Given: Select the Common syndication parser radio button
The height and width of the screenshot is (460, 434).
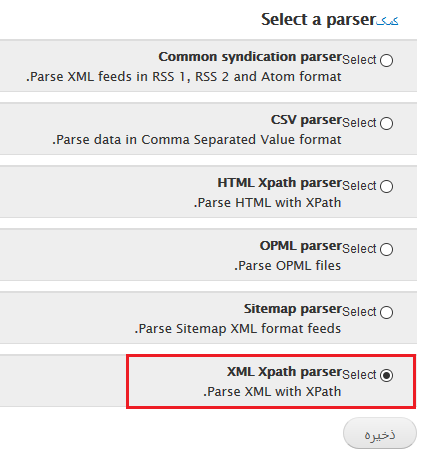Looking at the screenshot, I should 386,61.
